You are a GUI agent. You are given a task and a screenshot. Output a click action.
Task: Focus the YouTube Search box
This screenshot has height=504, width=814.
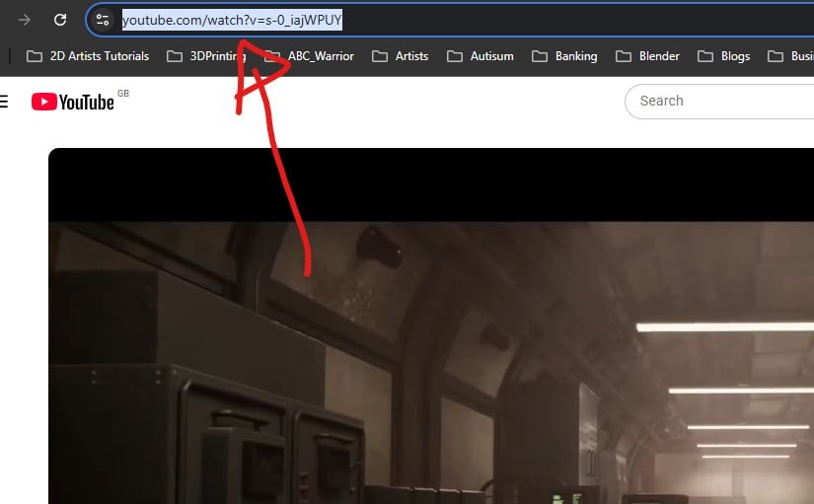coord(719,102)
